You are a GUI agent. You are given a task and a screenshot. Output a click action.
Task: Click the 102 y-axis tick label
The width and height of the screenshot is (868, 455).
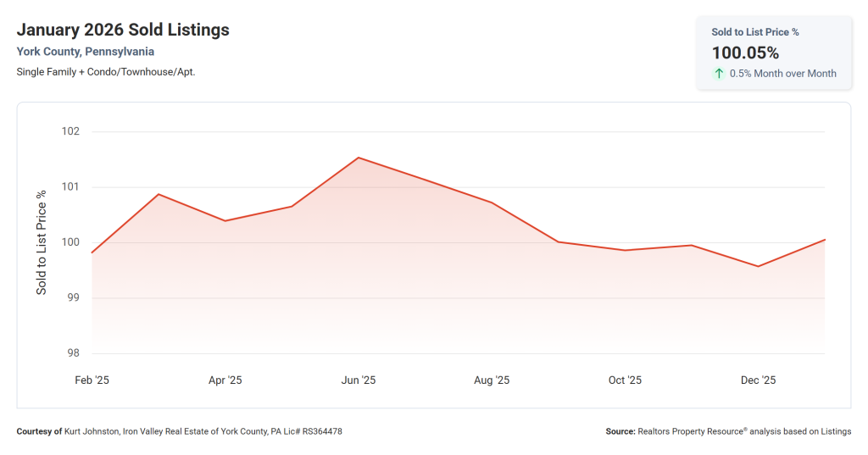click(70, 131)
